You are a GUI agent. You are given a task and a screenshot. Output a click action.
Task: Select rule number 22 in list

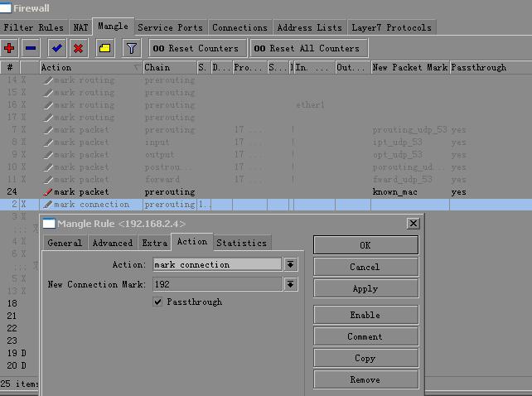(12, 328)
